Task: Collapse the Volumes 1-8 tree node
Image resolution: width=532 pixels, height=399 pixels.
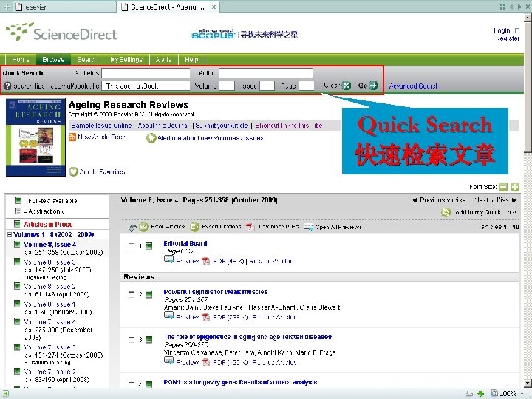Action: click(10, 234)
